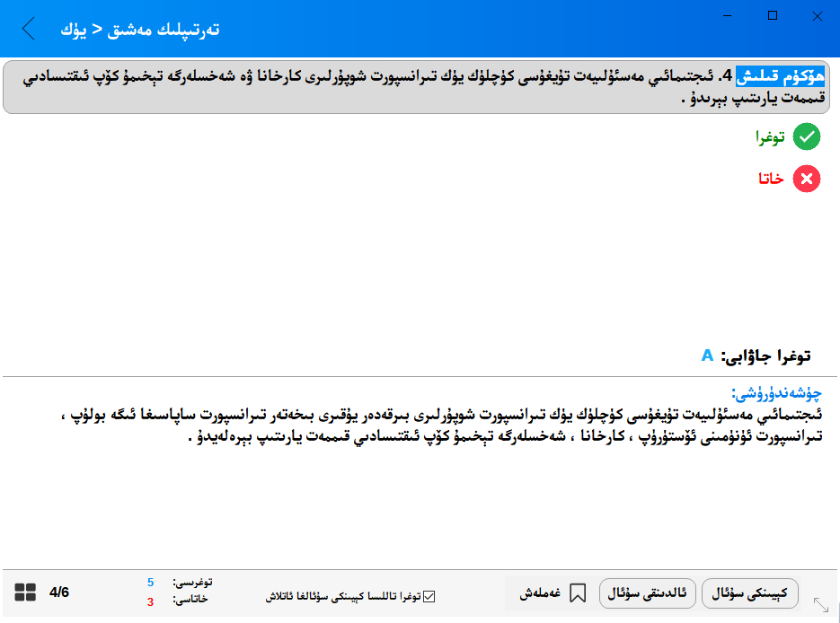Click the resize arrows icon at bottom right

[x=821, y=605]
